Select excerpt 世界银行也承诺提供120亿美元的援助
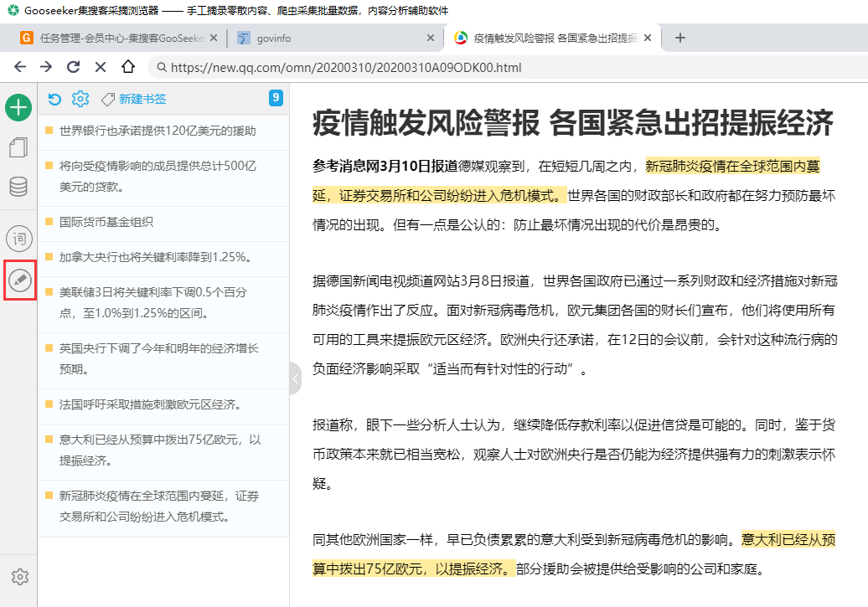 pyautogui.click(x=163, y=131)
